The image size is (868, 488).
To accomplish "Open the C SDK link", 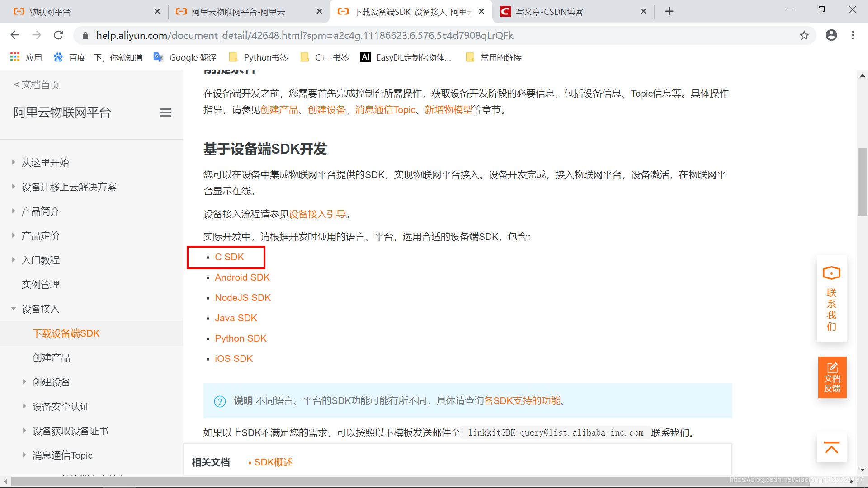I will coord(229,257).
